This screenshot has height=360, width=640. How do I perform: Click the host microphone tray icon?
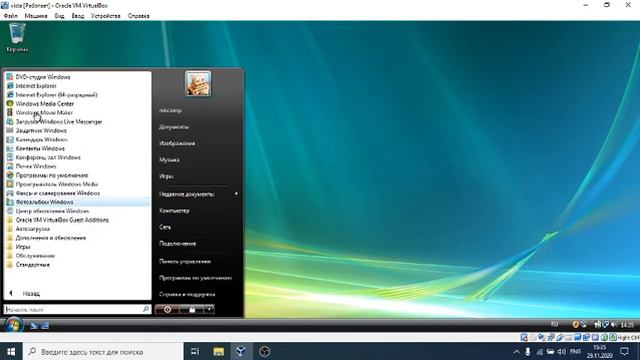coord(528,351)
